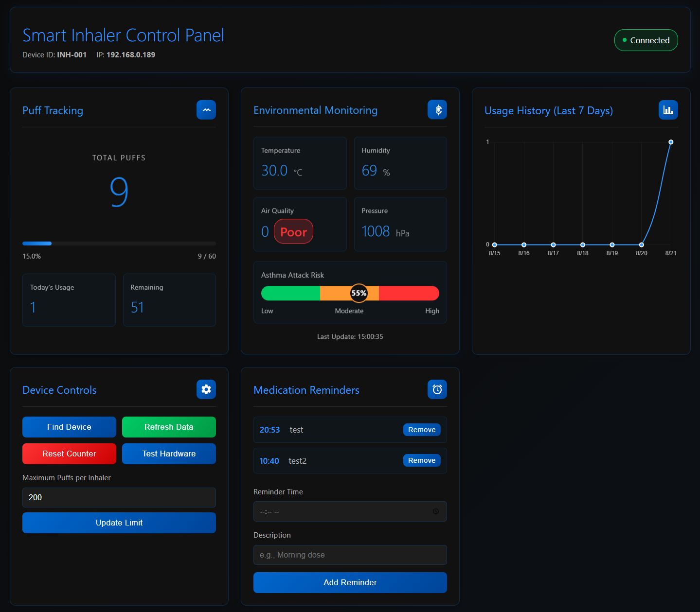
Task: Click the Environmental Monitoring sensor icon
Action: click(437, 110)
